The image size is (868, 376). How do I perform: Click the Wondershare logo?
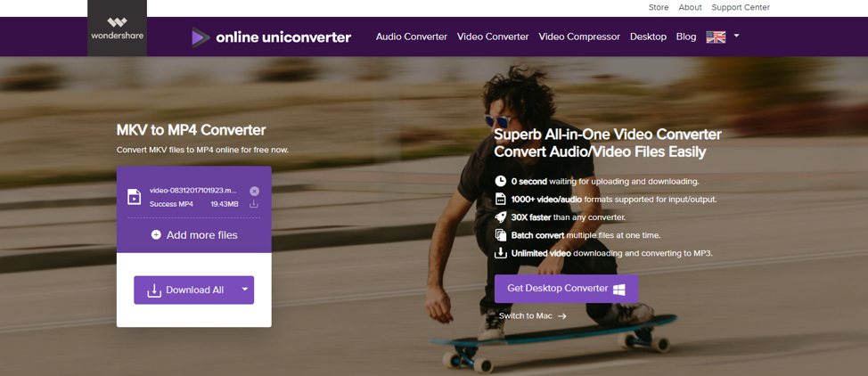point(118,29)
